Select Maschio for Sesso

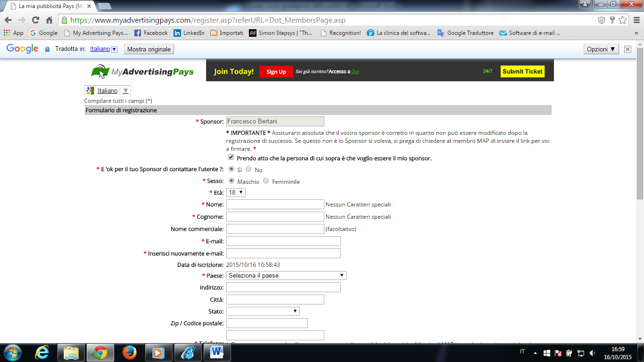tap(231, 181)
